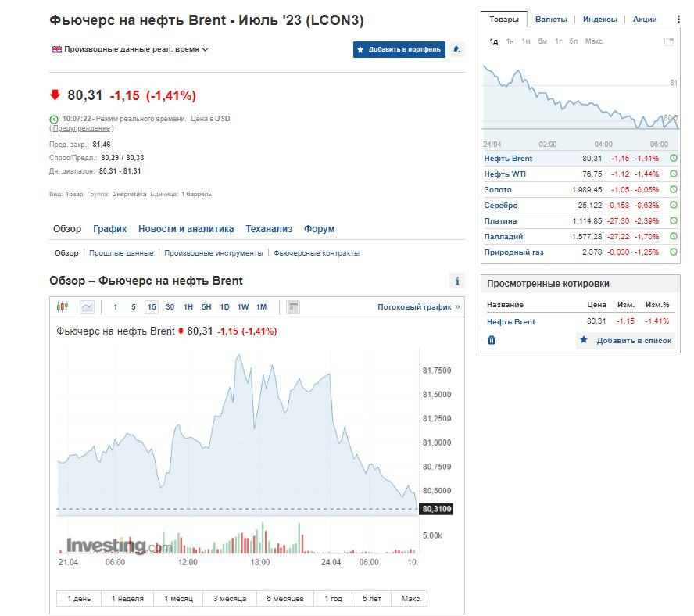Open the three-dot menu in the commodities widget
The image size is (694, 616).
tap(678, 19)
